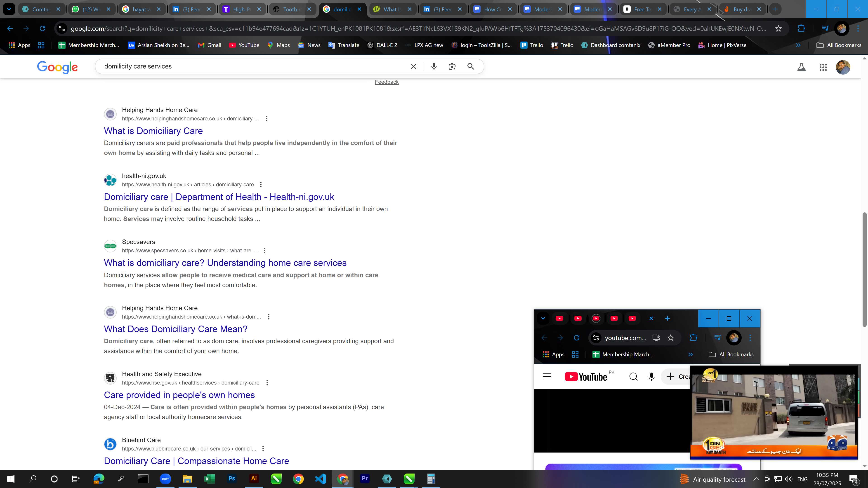The height and width of the screenshot is (488, 868).
Task: Switch to the Buy dra tab
Action: click(742, 9)
